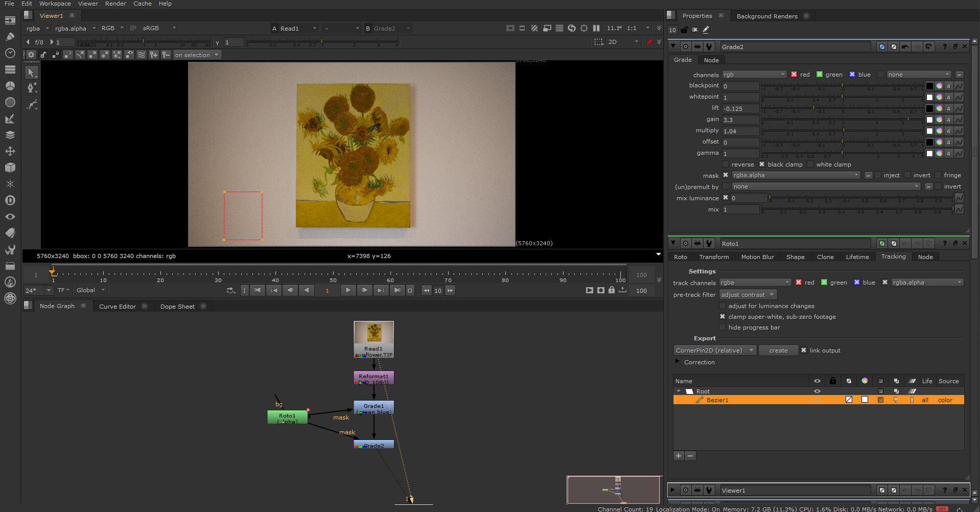This screenshot has width=980, height=512.
Task: Open the ToolSets menu (wrench icon)
Action: pyautogui.click(x=10, y=250)
